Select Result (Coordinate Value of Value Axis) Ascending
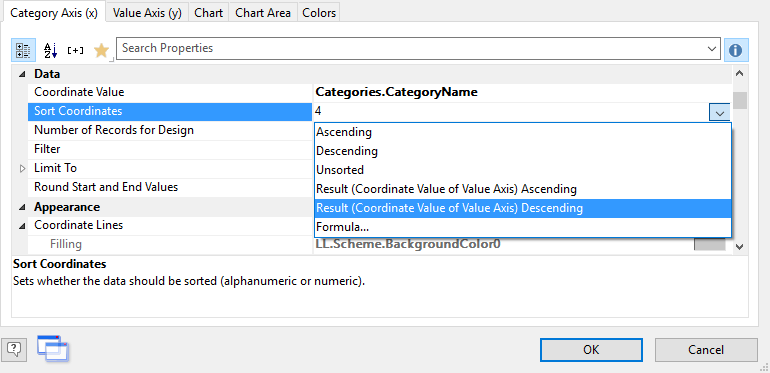Viewport: 770px width, 373px height. point(522,189)
